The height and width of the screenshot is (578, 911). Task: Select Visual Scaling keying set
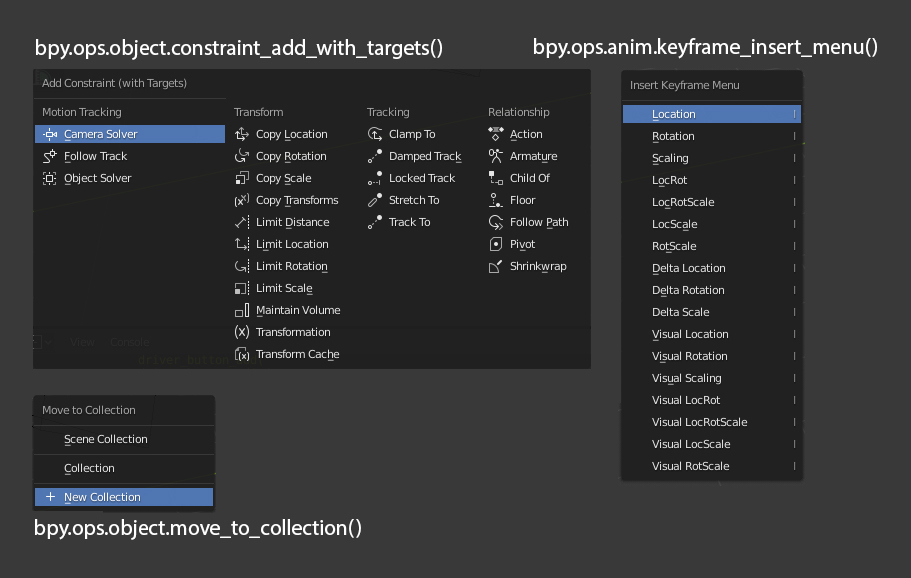coord(712,378)
